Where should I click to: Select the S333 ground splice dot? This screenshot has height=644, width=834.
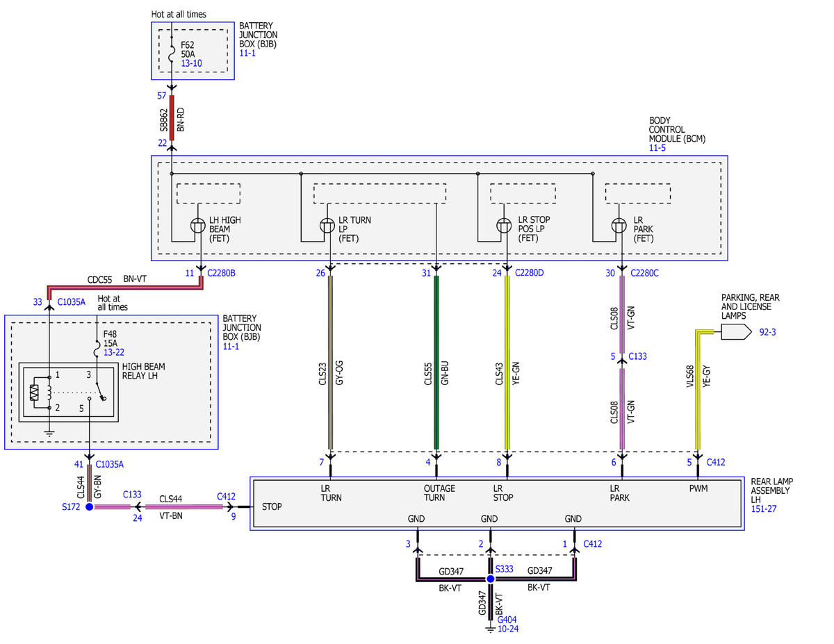(x=490, y=579)
